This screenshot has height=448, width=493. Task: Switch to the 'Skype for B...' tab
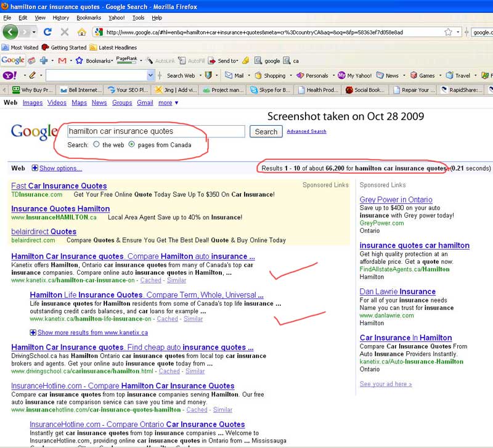pos(269,89)
